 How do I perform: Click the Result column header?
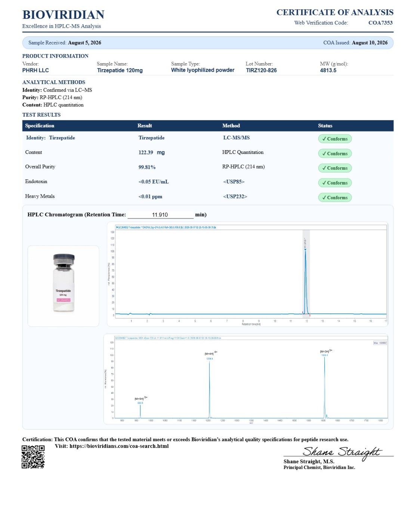pos(145,126)
